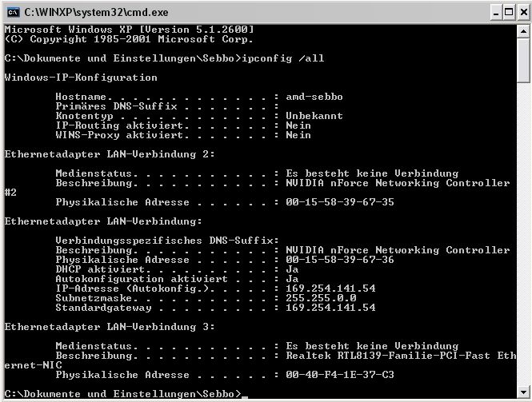Image resolution: width=532 pixels, height=402 pixels.
Task: Open the cmd.exe system menu icon
Action: point(14,13)
